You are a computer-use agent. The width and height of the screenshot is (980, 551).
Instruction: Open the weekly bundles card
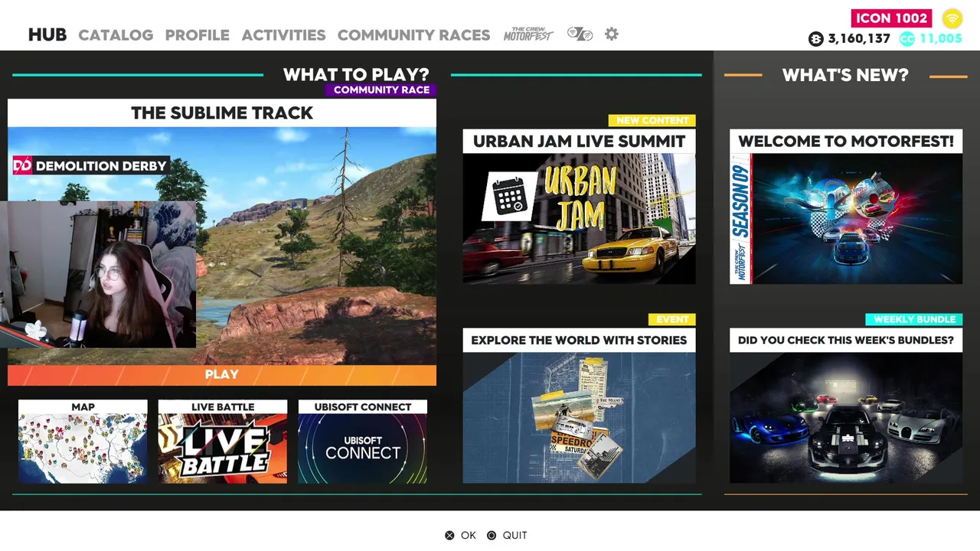846,406
